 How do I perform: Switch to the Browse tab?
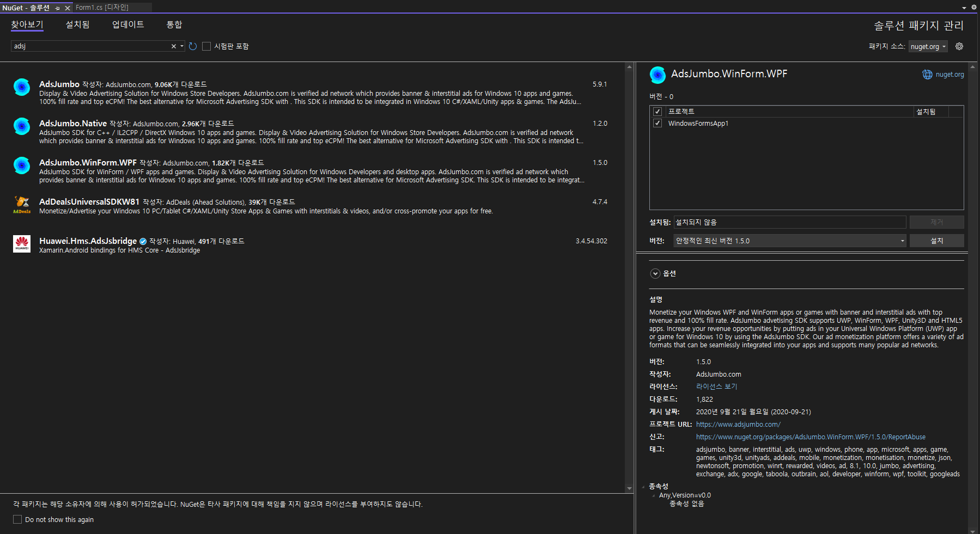(27, 24)
